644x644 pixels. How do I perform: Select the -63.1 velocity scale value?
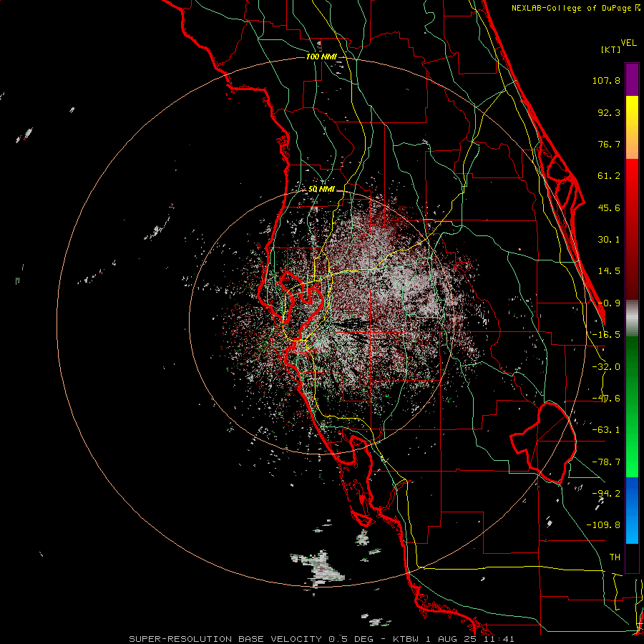(606, 430)
